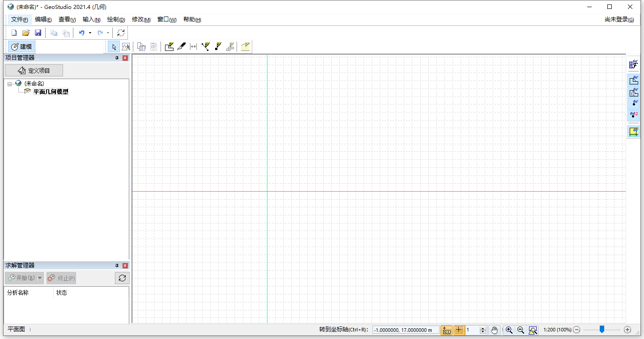Screen dimensions: 644x339
Task: Open the redo history dropdown arrow
Action: pos(108,33)
